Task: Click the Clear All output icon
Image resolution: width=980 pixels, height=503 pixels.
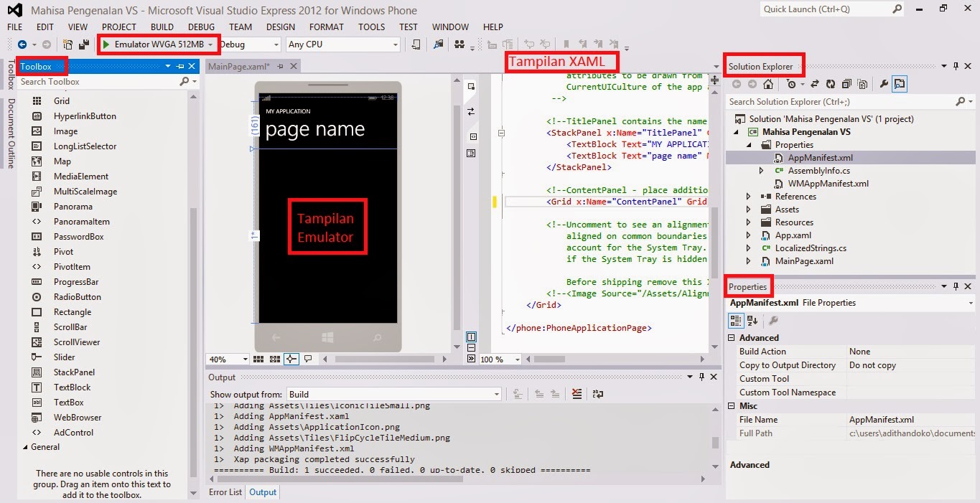Action: [x=577, y=394]
